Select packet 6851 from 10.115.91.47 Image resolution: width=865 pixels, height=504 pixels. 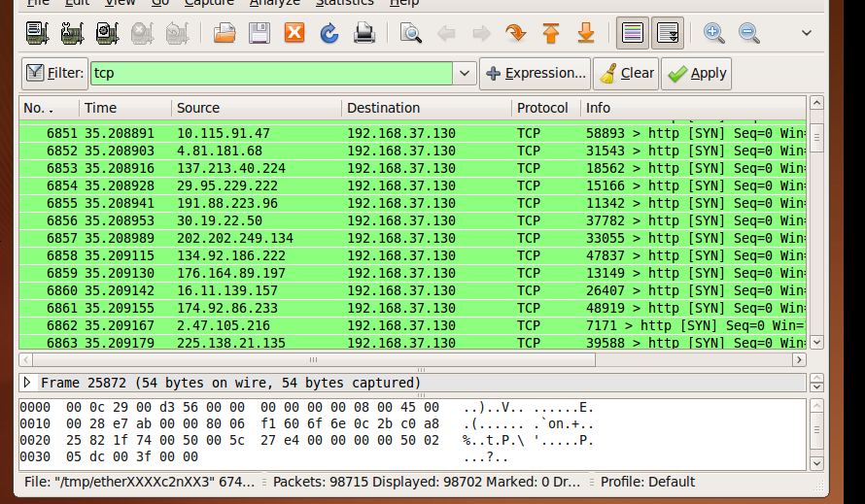pos(413,133)
